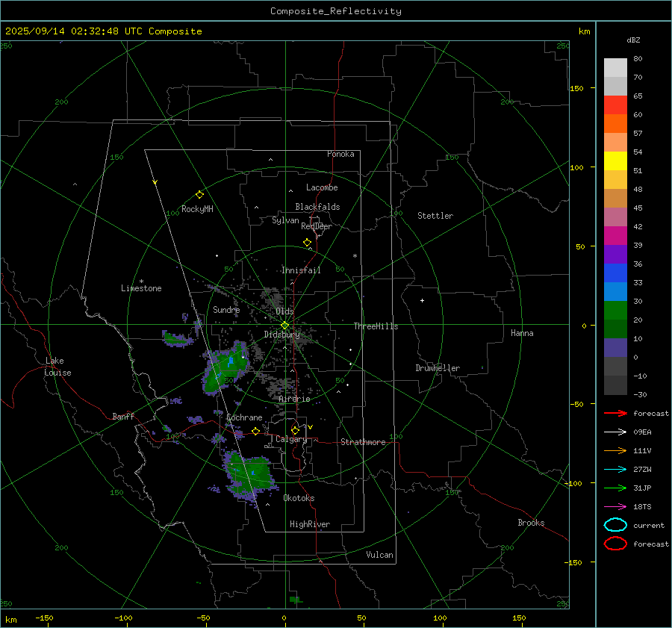672x628 pixels.
Task: Click the orange 111V arrow icon
Action: tap(615, 450)
